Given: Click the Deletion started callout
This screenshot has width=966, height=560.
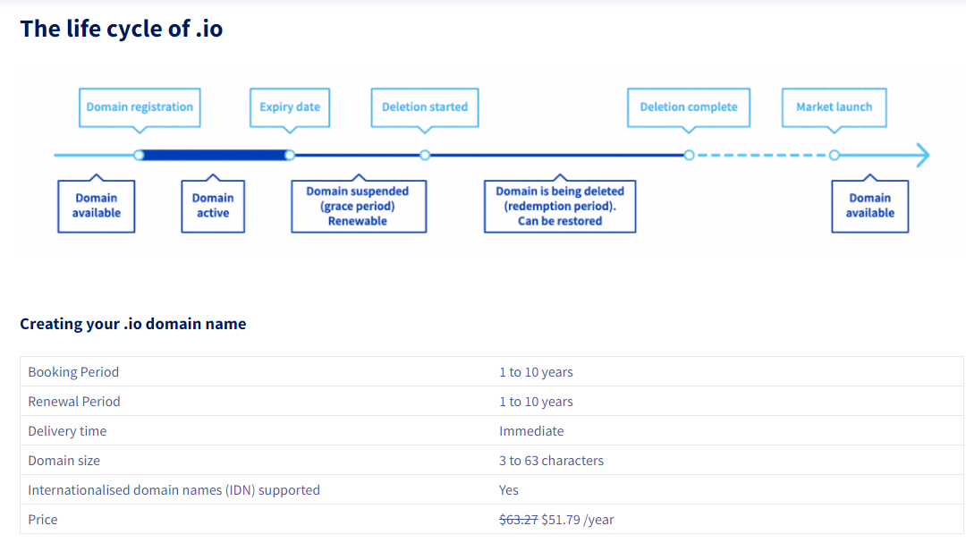Looking at the screenshot, I should (x=425, y=107).
